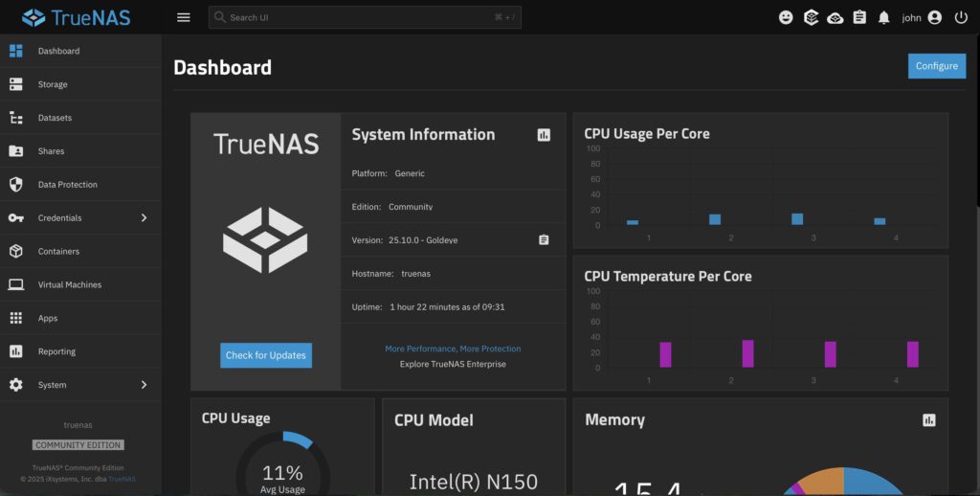Click the Configure dashboard button

click(x=936, y=66)
